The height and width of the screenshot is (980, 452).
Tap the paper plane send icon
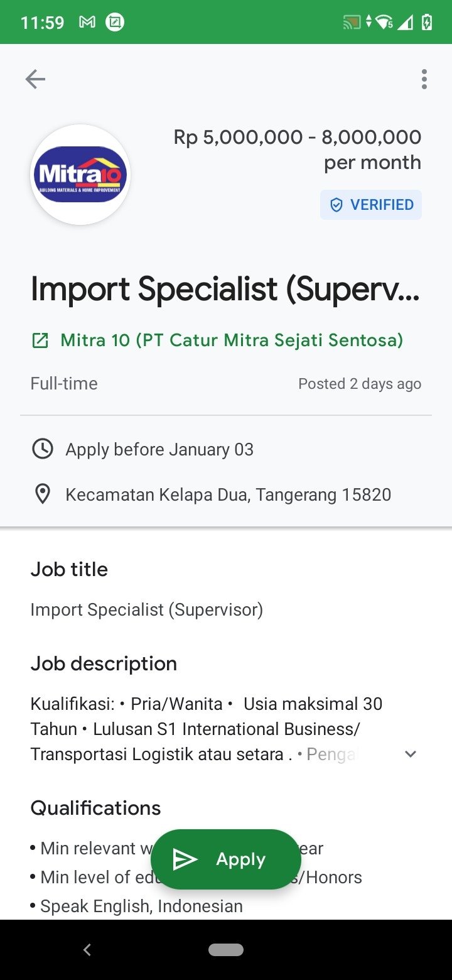(x=185, y=859)
